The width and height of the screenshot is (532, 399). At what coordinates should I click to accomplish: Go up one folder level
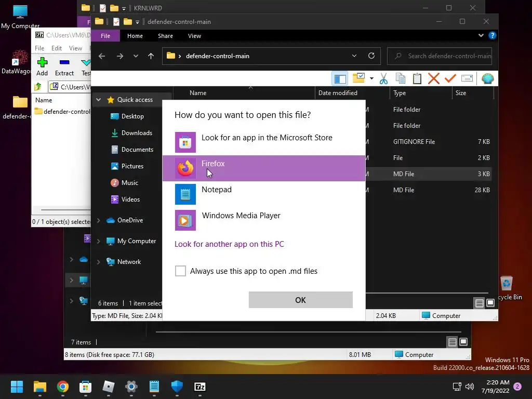tap(151, 56)
